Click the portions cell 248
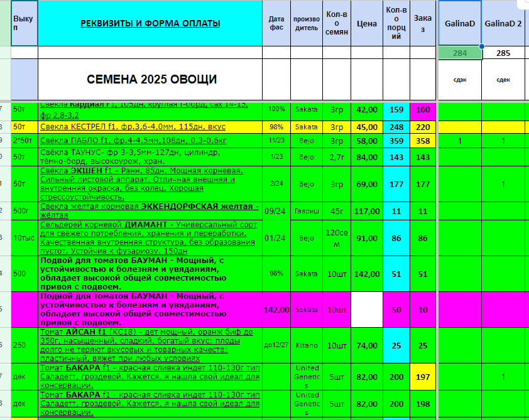 [x=396, y=127]
